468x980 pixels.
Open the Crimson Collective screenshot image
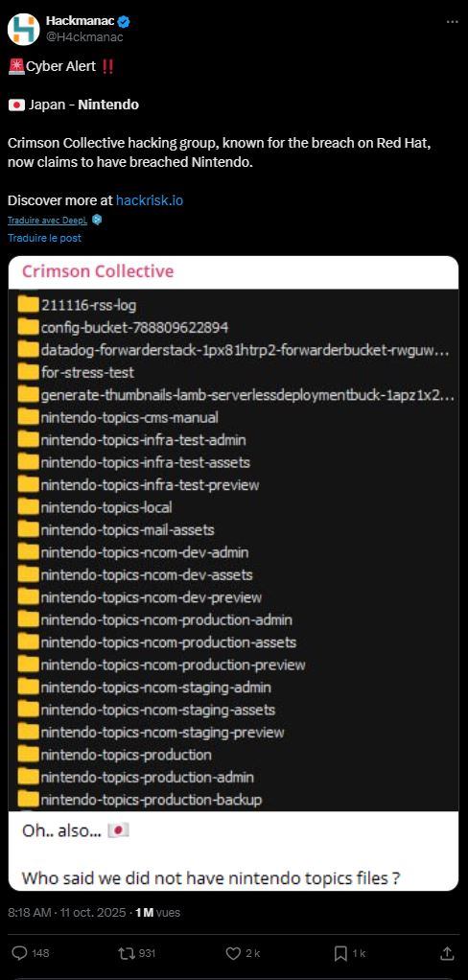pyautogui.click(x=234, y=573)
